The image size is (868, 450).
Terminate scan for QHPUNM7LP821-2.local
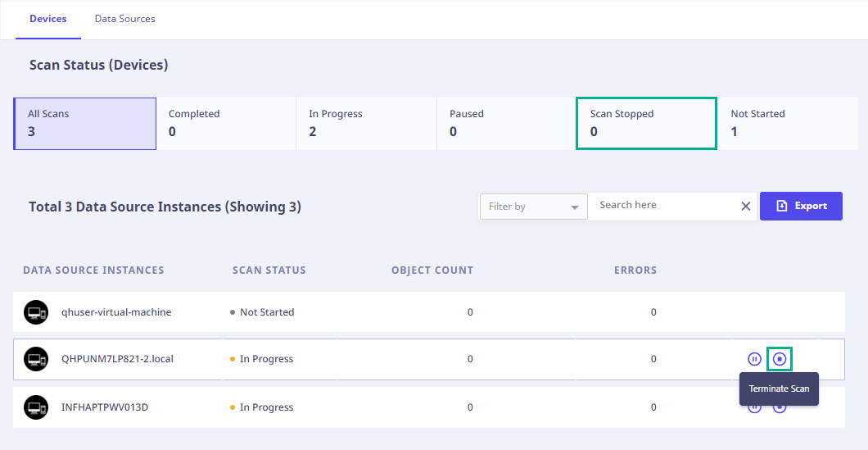coord(780,359)
